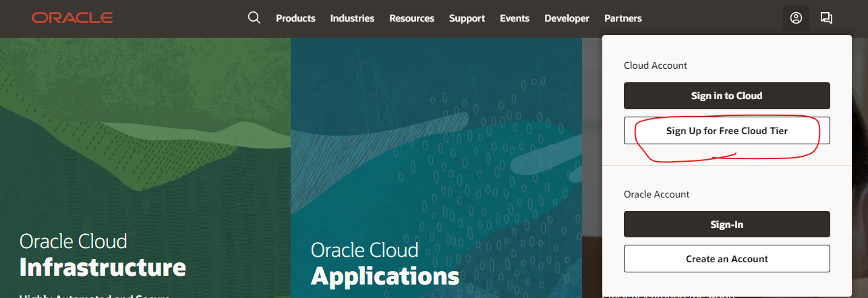
Task: Open the chat contact icon
Action: tap(826, 18)
